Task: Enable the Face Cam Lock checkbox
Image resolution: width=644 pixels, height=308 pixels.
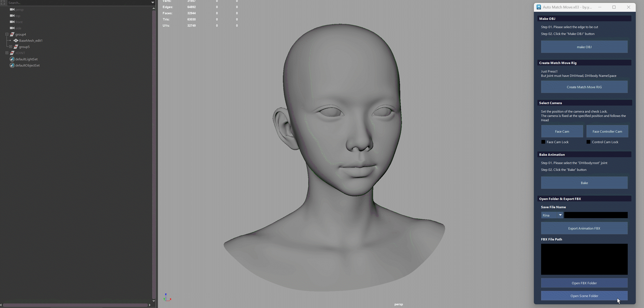Action: 543,142
